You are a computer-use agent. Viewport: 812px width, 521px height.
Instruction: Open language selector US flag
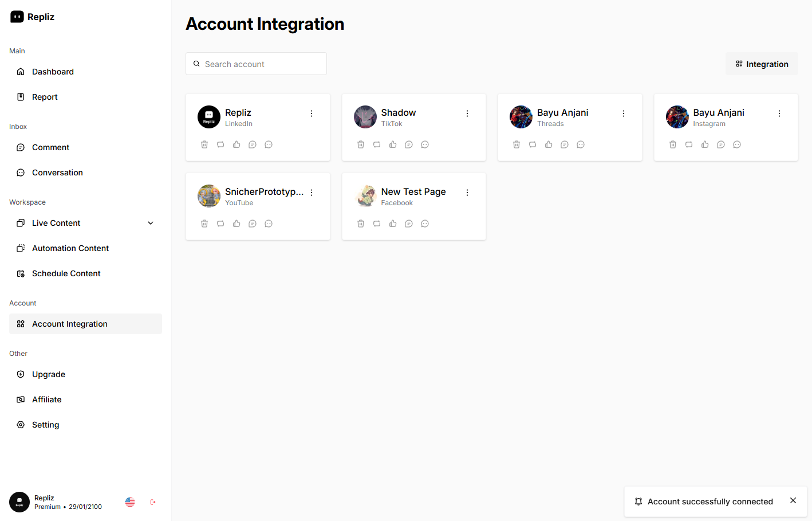(x=130, y=502)
